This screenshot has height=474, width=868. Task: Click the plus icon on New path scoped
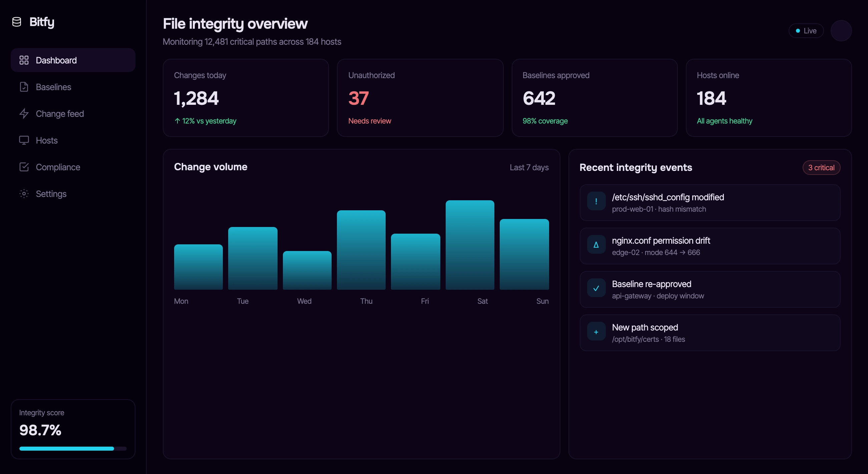[x=596, y=332]
